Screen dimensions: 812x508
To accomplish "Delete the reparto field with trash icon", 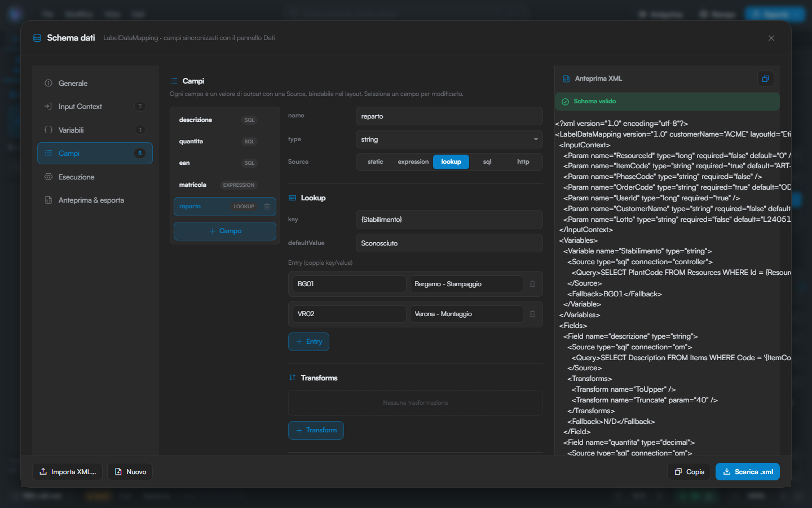I will click(267, 207).
